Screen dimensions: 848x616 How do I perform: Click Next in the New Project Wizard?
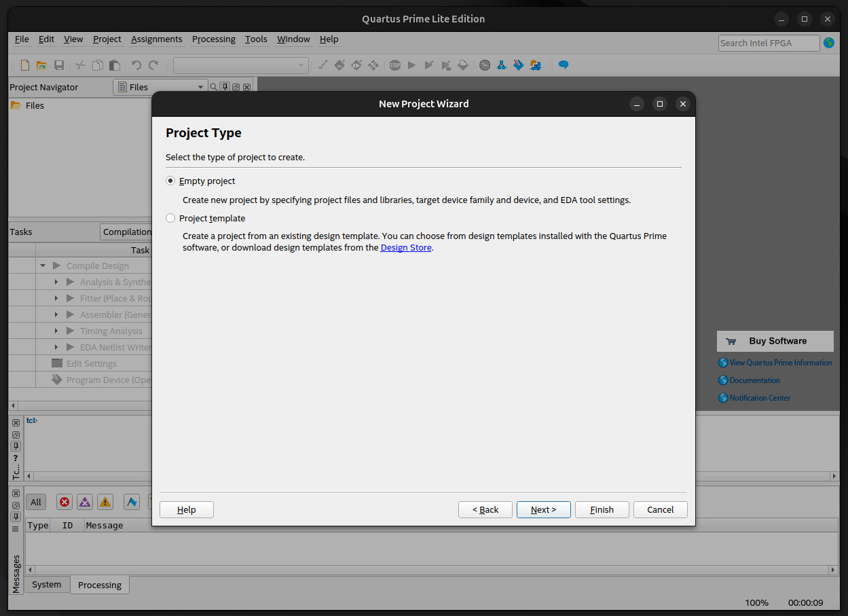point(543,509)
